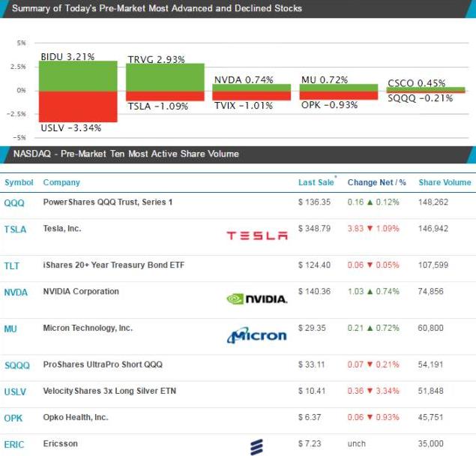Select share volume 107,599
This screenshot has height=456, width=476.
(x=433, y=265)
